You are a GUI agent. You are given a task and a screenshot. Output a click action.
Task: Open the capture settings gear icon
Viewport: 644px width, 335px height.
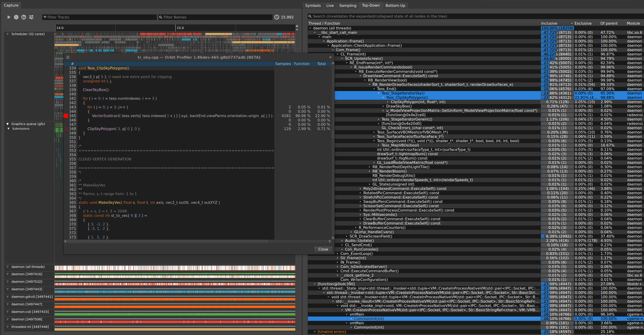[x=16, y=17]
